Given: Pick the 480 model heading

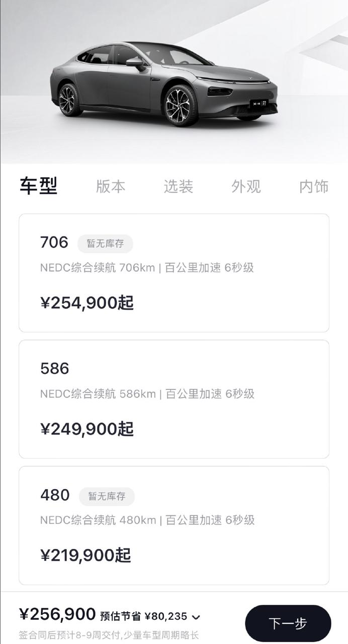Looking at the screenshot, I should click(55, 495).
